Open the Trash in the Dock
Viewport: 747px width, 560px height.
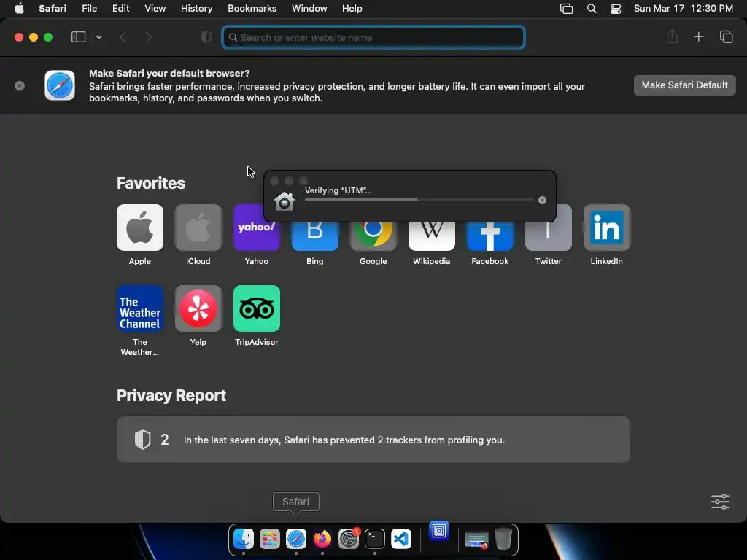[x=503, y=539]
